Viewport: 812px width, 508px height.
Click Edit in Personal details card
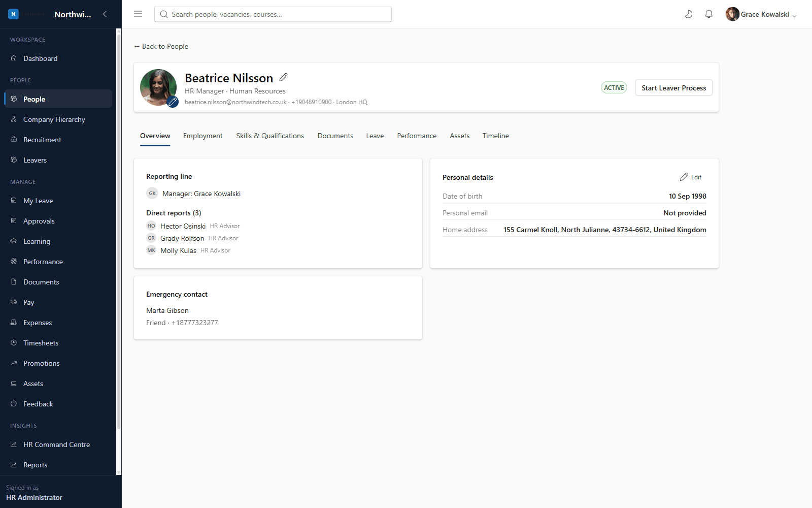(x=691, y=177)
